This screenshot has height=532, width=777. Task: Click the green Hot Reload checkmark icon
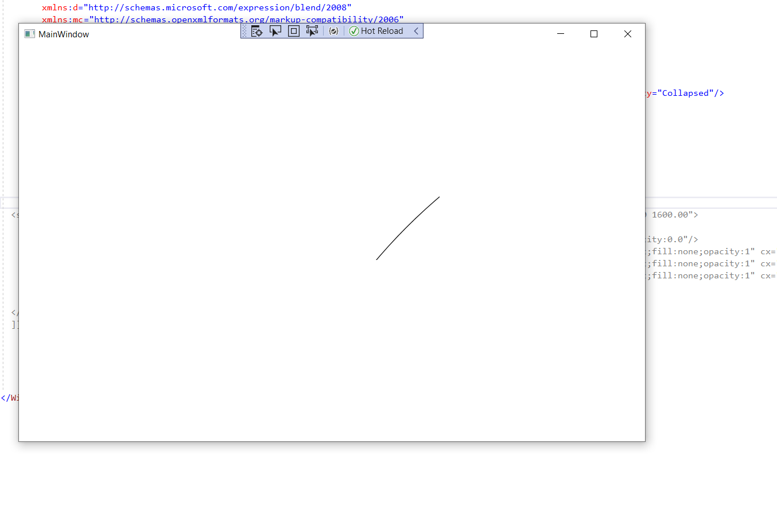pyautogui.click(x=353, y=31)
